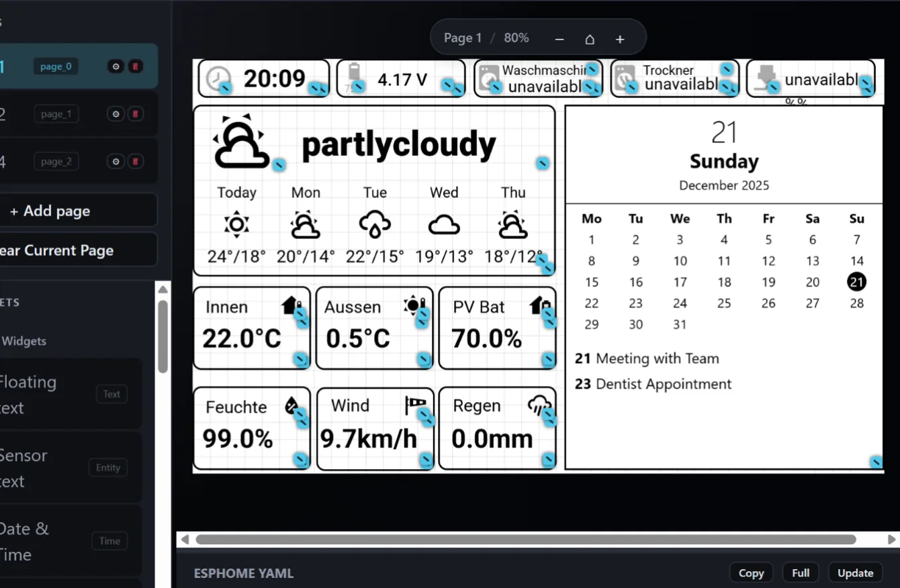
Task: Select the Wind windsock icon
Action: (x=415, y=405)
